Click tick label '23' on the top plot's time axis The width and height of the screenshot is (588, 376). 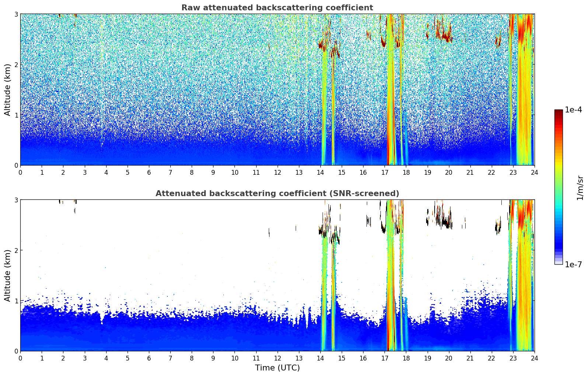click(513, 172)
